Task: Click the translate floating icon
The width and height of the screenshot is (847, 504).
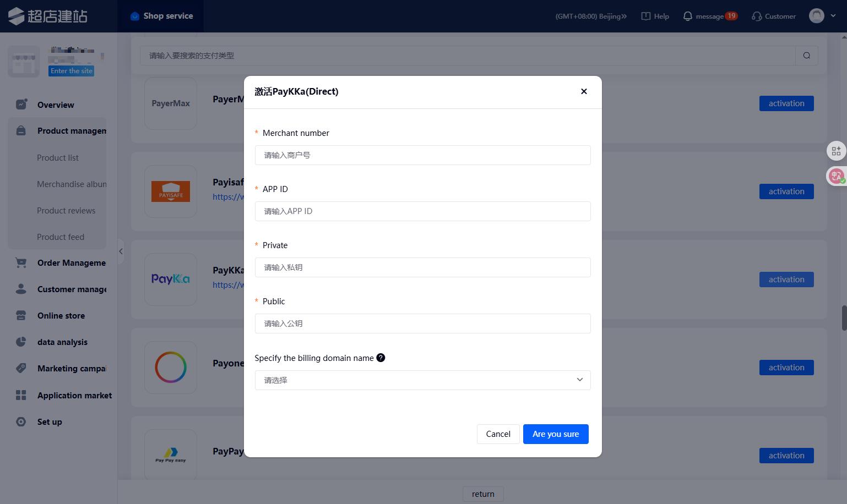Action: (836, 176)
